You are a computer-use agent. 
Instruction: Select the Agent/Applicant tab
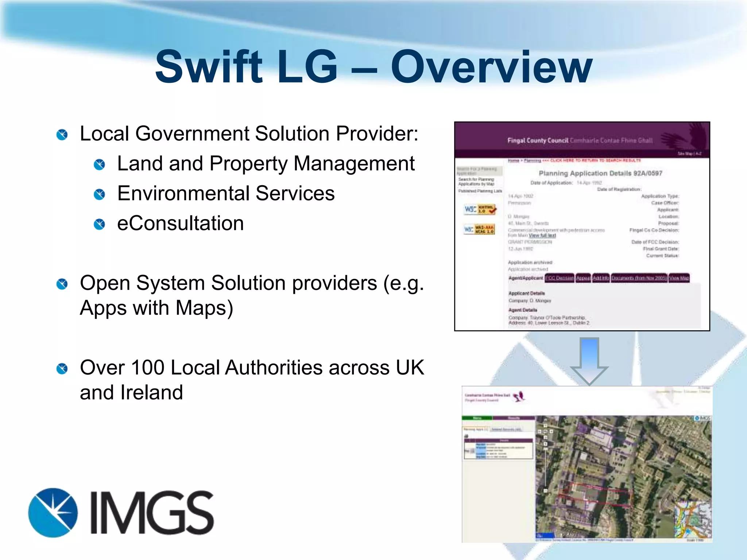[x=526, y=278]
